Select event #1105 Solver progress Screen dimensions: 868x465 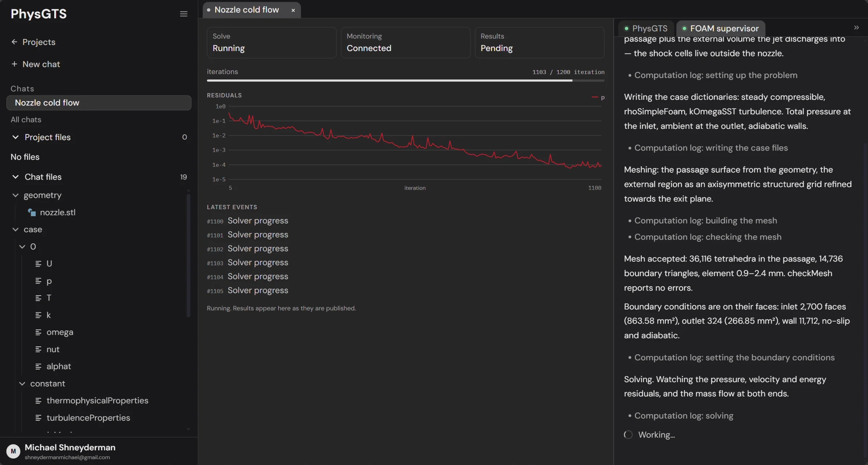(x=247, y=290)
